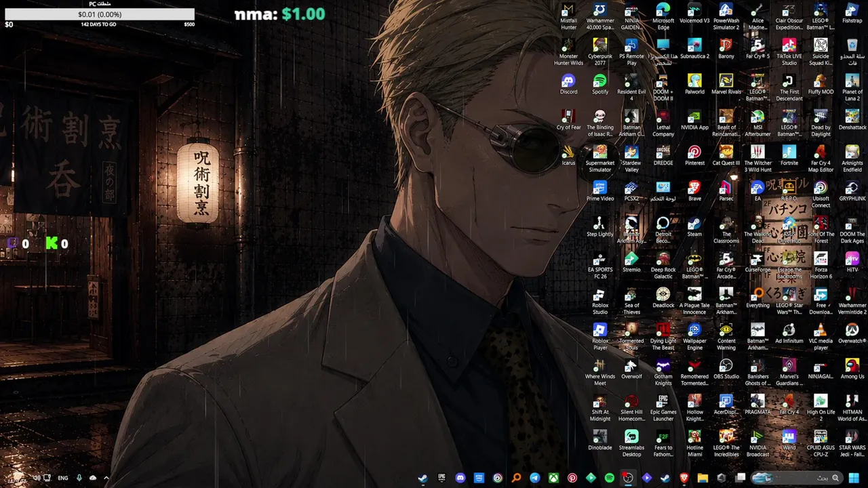This screenshot has width=868, height=488.
Task: Open File Explorer from the taskbar
Action: click(x=703, y=478)
